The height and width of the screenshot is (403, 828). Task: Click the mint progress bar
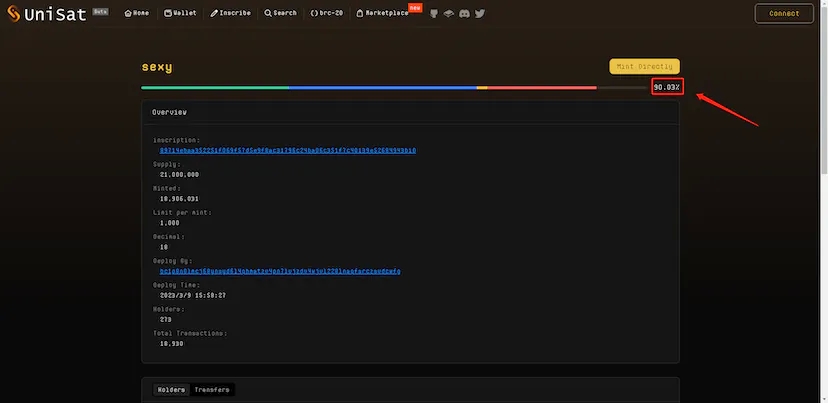(x=395, y=87)
